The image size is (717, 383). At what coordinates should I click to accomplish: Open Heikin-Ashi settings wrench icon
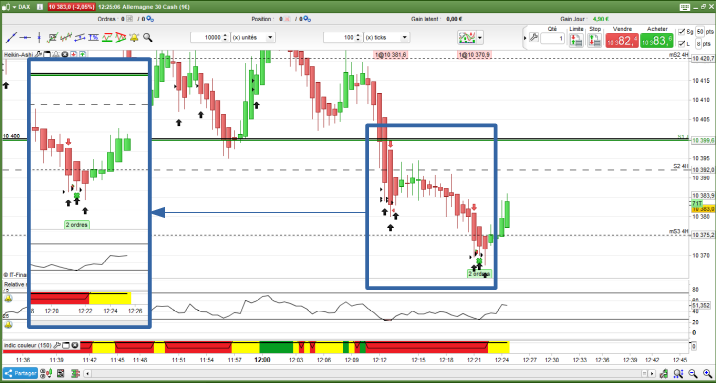[x=39, y=54]
